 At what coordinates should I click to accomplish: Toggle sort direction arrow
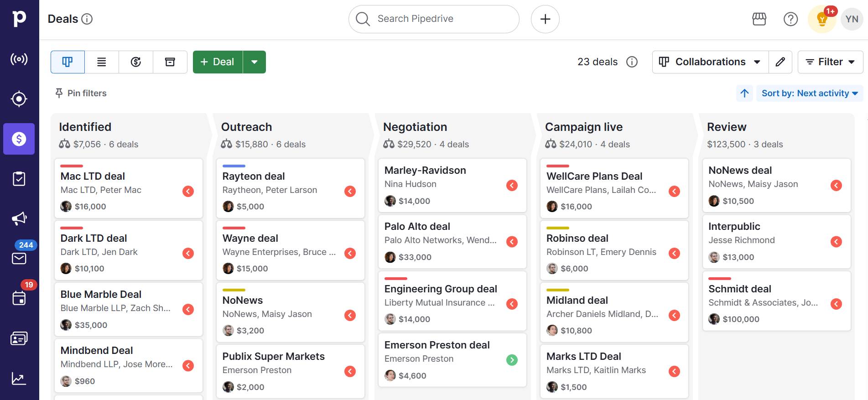click(x=744, y=93)
